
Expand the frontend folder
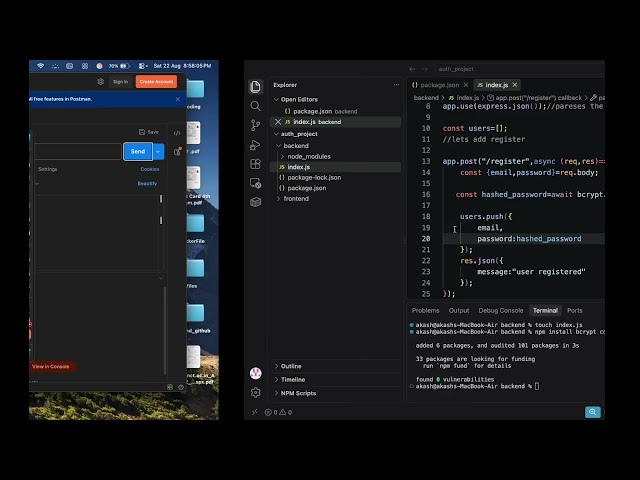(293, 198)
